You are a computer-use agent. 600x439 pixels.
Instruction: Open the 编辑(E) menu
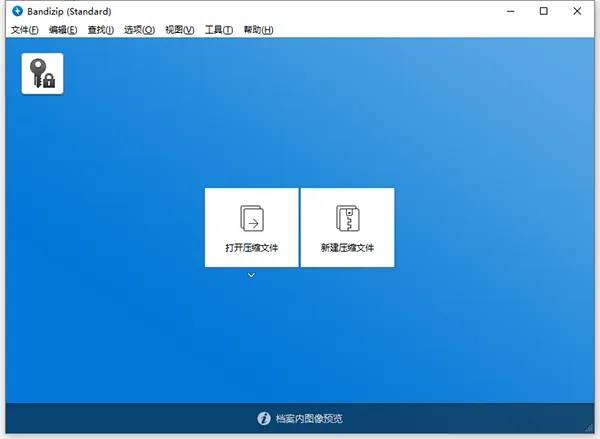click(x=63, y=30)
